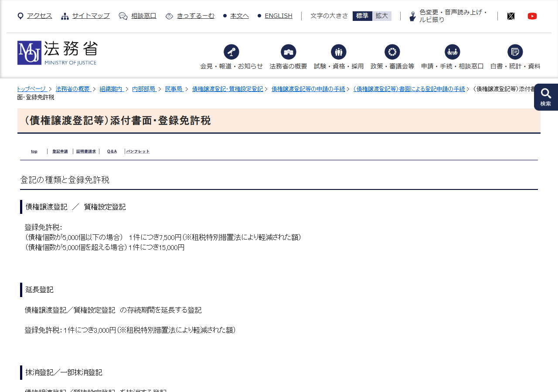The height and width of the screenshot is (392, 558).
Task: Set text size to 標準
Action: [x=362, y=16]
